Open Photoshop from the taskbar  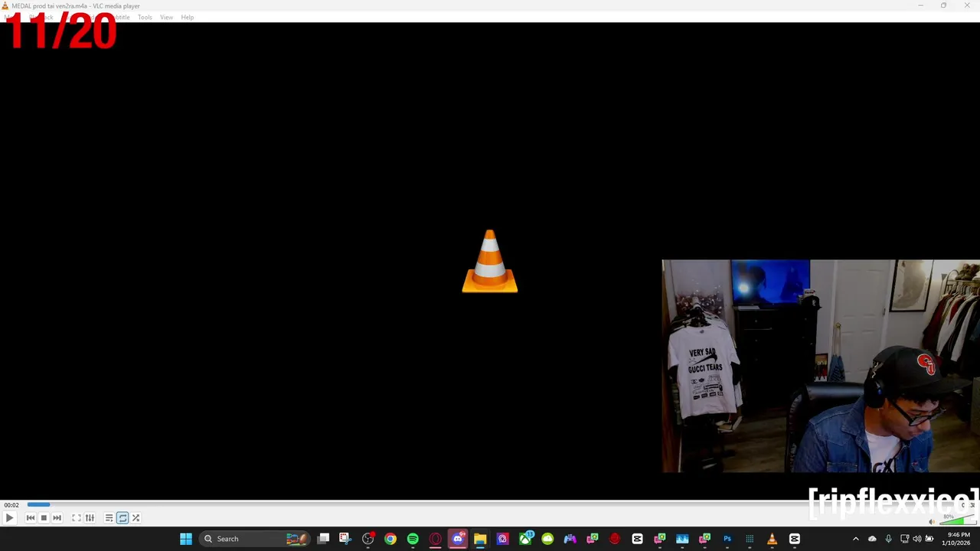click(x=727, y=539)
